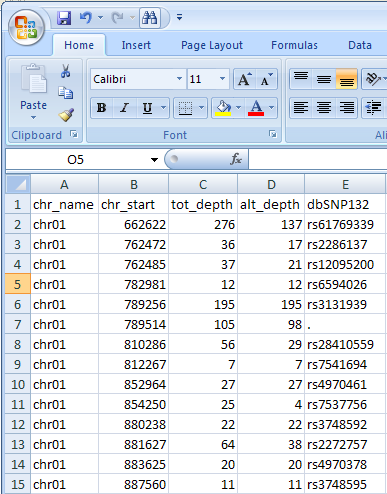Click inside the formula bar
Image resolution: width=387 pixels, height=494 pixels.
coord(318,159)
